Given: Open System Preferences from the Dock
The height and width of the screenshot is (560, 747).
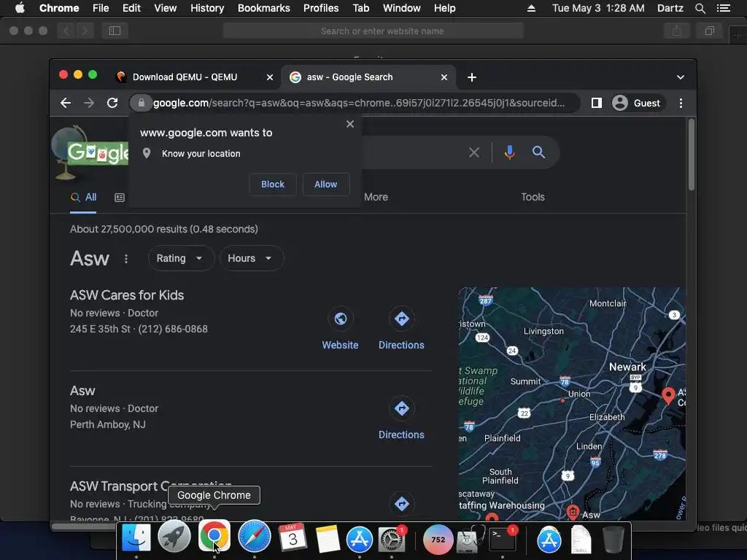Looking at the screenshot, I should click(392, 539).
